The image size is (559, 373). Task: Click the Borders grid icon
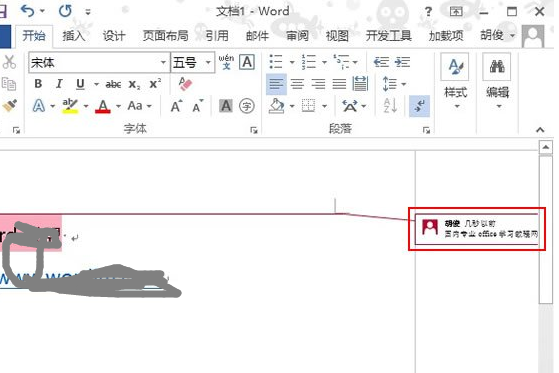(x=308, y=106)
